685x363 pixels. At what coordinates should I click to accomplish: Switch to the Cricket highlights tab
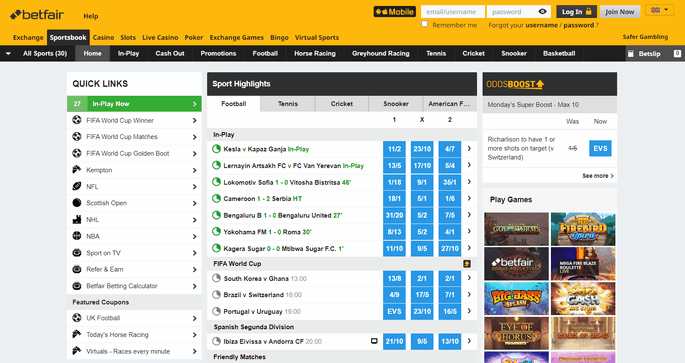click(342, 104)
